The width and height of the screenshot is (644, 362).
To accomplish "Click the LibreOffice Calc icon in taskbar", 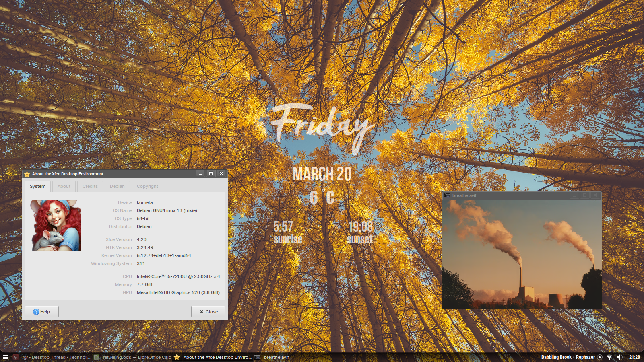I will 96,357.
